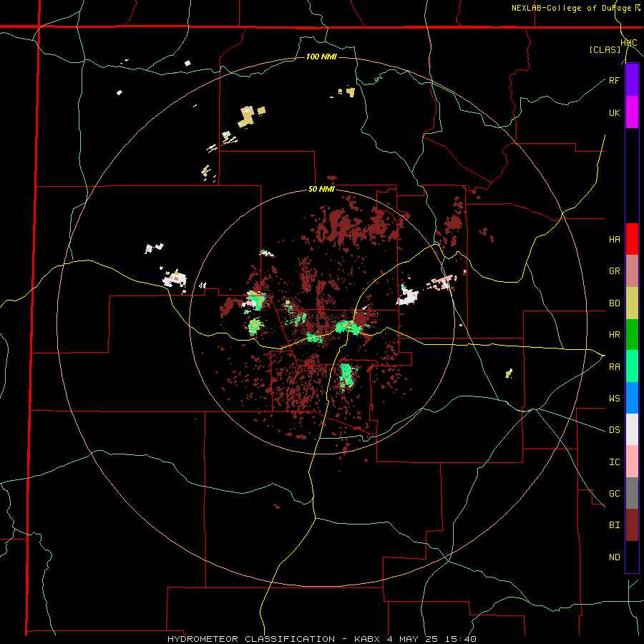This screenshot has height=644, width=644.
Task: Select the light pink IC swatch
Action: pos(632,462)
